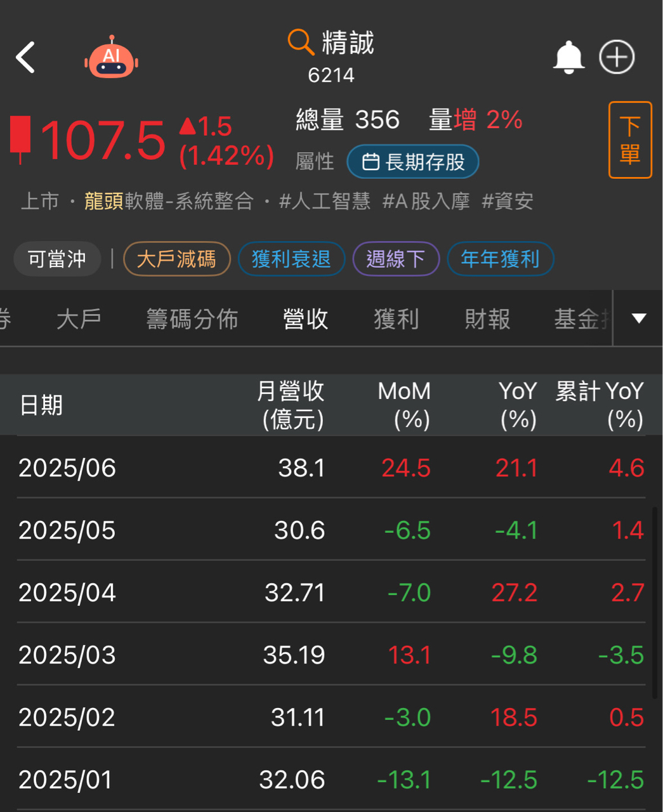The image size is (663, 812).
Task: Select the 2025/04 row date
Action: (x=67, y=593)
